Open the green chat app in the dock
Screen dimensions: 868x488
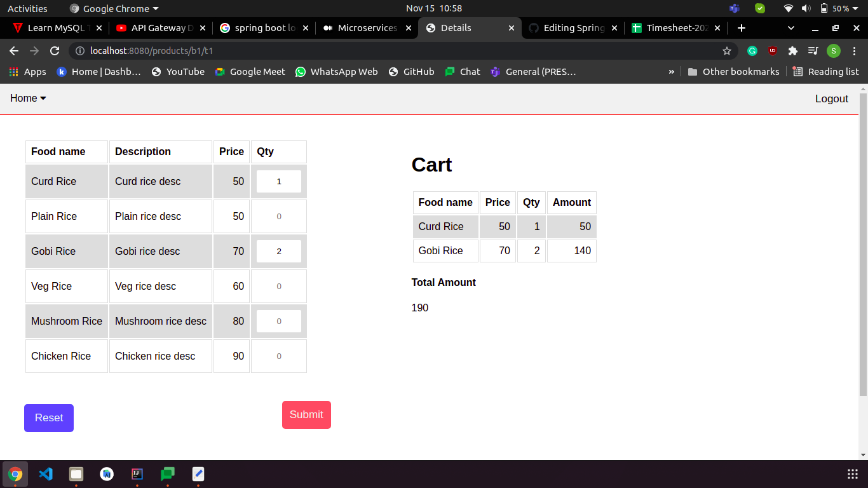(x=168, y=474)
